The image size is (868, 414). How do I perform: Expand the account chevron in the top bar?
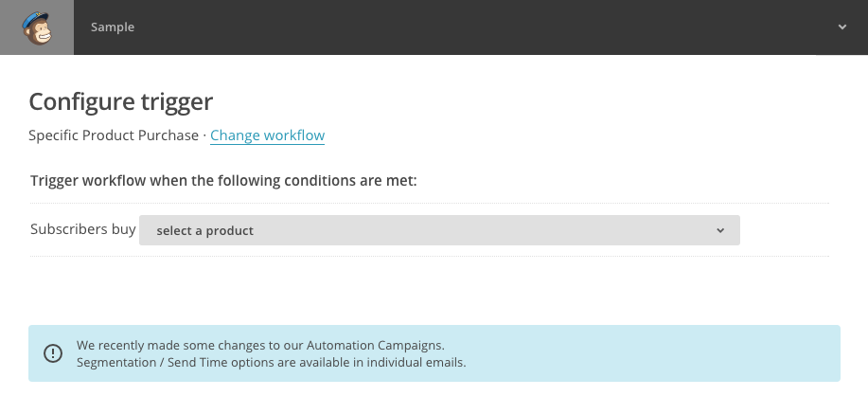tap(841, 27)
